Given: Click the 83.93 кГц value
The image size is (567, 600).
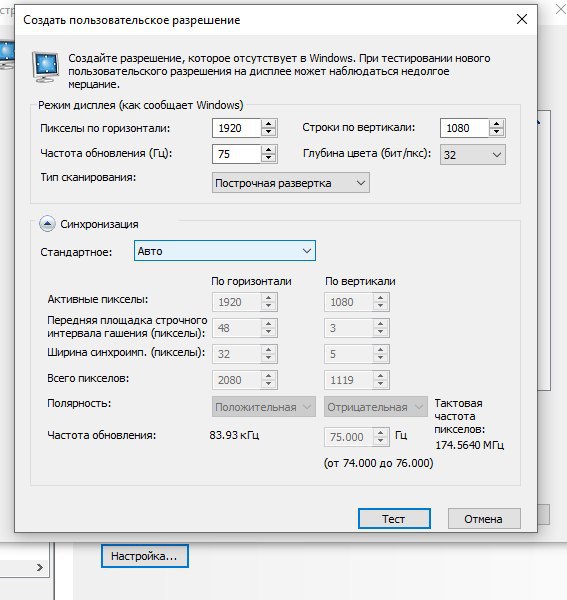Looking at the screenshot, I should [x=234, y=435].
